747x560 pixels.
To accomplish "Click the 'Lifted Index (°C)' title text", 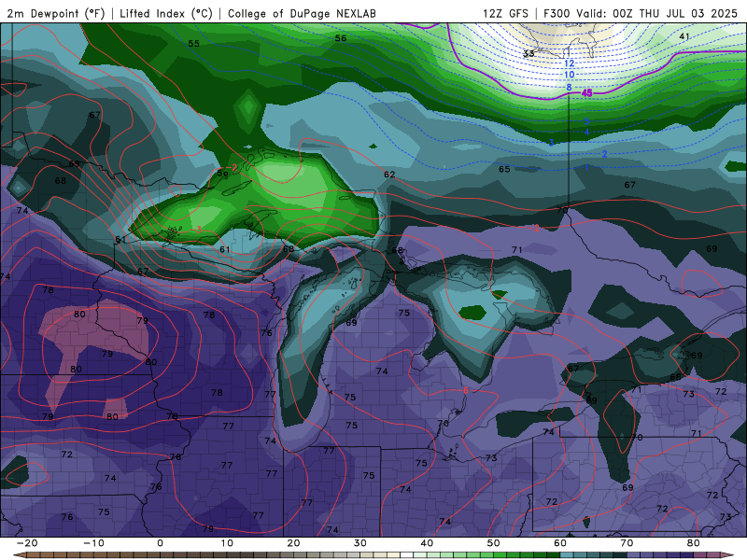I will click(166, 13).
